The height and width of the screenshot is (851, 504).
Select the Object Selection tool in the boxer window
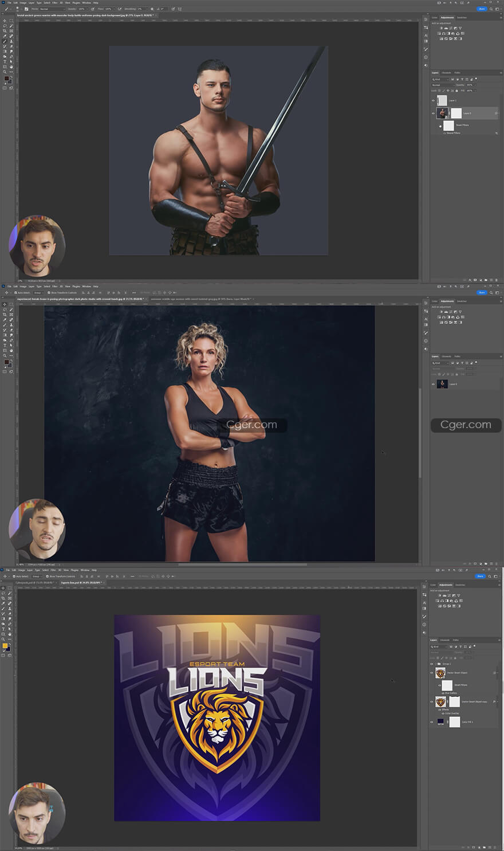click(x=11, y=309)
